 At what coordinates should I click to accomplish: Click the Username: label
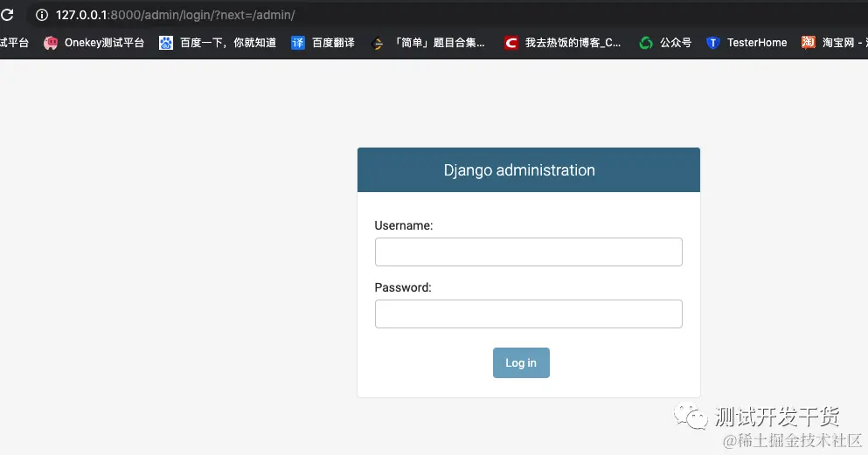[x=404, y=225]
